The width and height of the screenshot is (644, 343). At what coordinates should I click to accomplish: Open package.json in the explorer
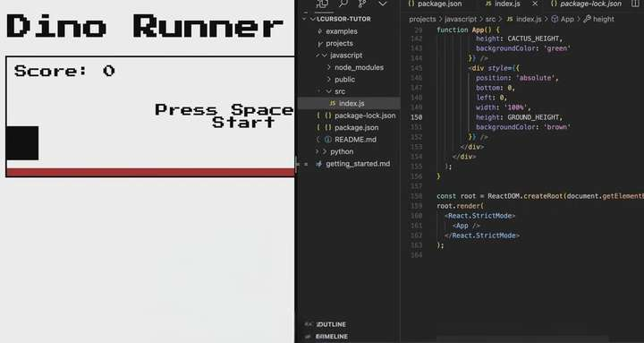point(357,127)
